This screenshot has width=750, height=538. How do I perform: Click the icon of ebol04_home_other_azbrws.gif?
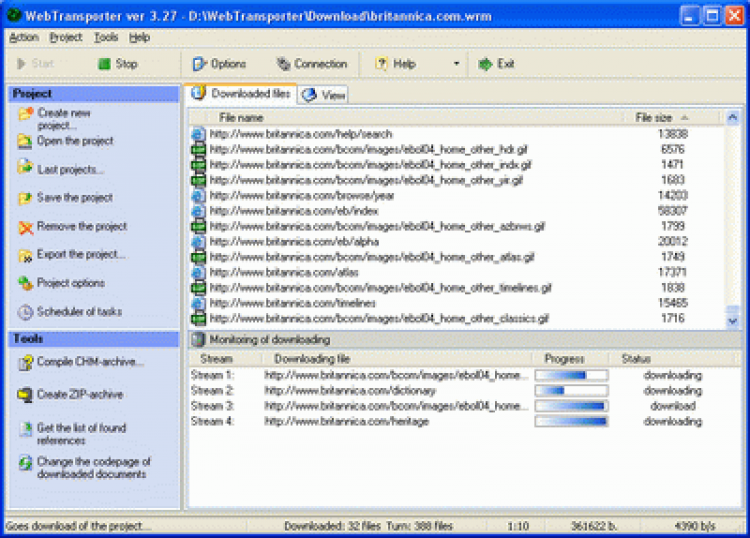tap(198, 226)
